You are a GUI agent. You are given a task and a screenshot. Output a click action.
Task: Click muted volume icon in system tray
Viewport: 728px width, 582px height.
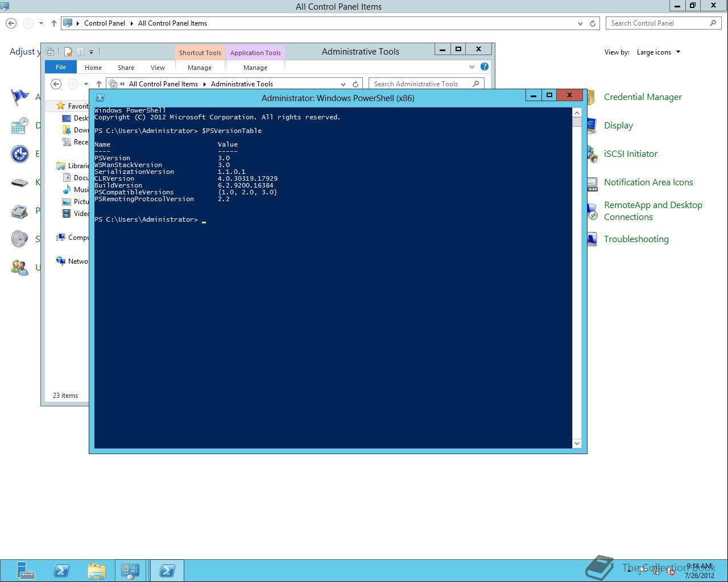pos(671,571)
